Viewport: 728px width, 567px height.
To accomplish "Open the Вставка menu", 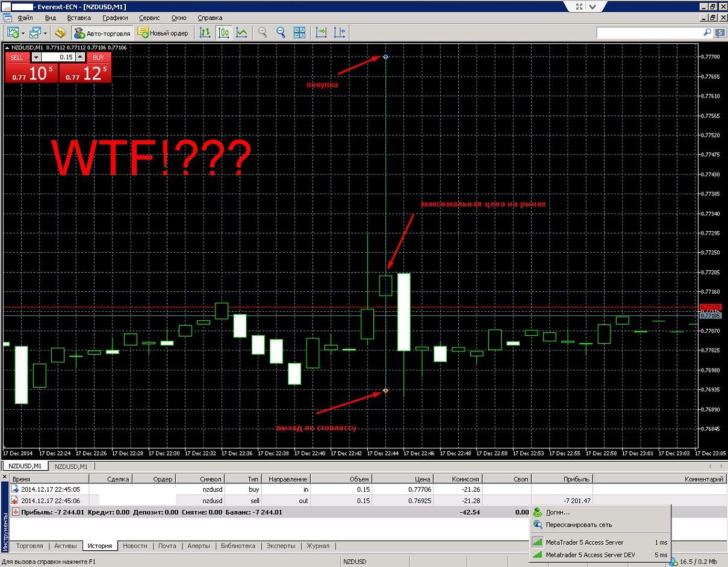I will pyautogui.click(x=79, y=18).
